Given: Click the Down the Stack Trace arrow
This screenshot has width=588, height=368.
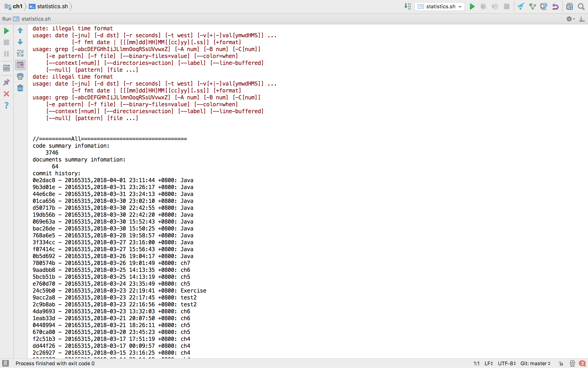Looking at the screenshot, I should pyautogui.click(x=20, y=42).
